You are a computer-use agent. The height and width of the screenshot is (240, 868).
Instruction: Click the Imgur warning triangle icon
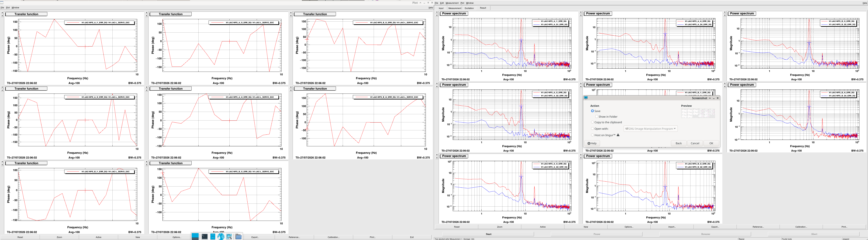(x=618, y=135)
